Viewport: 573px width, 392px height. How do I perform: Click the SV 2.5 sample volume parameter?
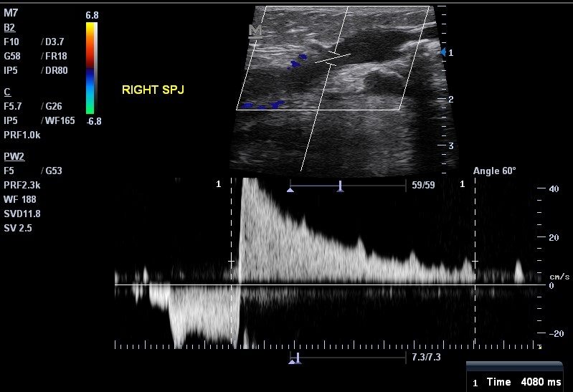(18, 229)
